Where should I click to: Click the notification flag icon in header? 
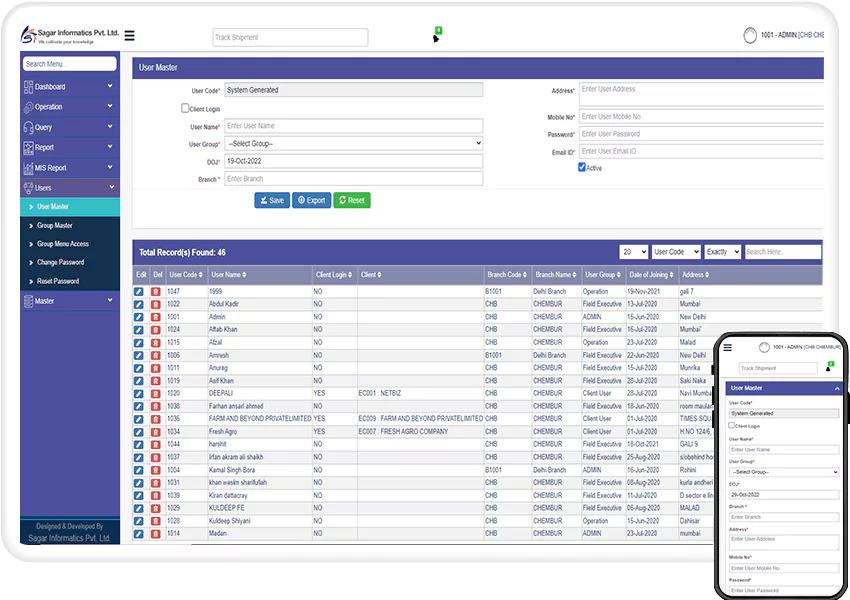click(x=437, y=36)
